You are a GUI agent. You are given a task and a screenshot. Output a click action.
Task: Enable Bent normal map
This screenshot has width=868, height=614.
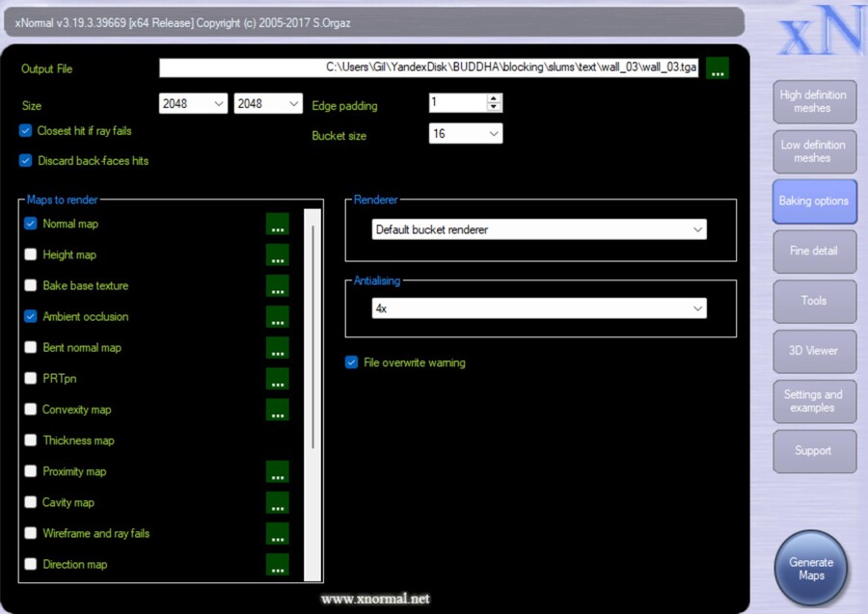coord(31,347)
